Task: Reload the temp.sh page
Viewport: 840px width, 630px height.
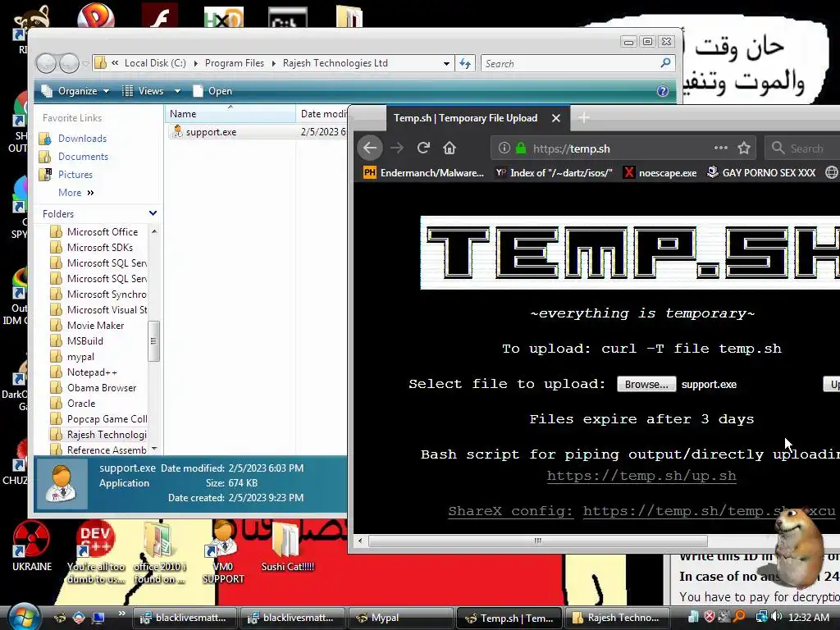Action: [423, 148]
